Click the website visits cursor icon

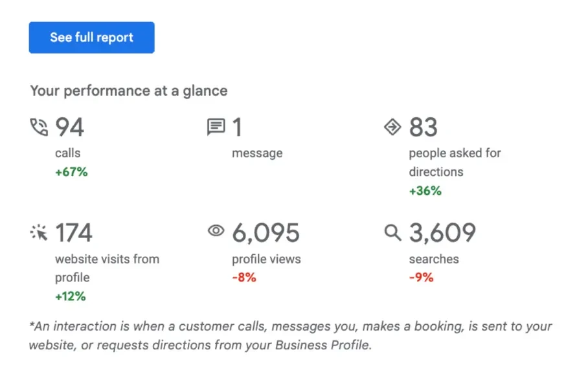[40, 232]
